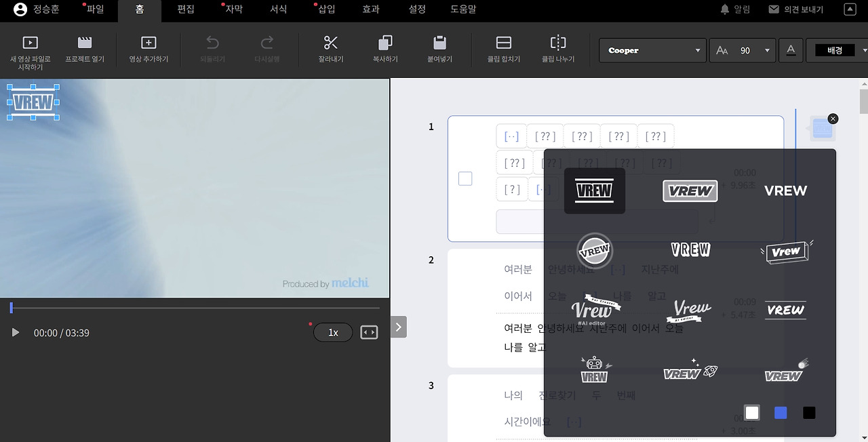The image size is (868, 442).
Task: Click the underlined A text color icon
Action: [x=791, y=50]
